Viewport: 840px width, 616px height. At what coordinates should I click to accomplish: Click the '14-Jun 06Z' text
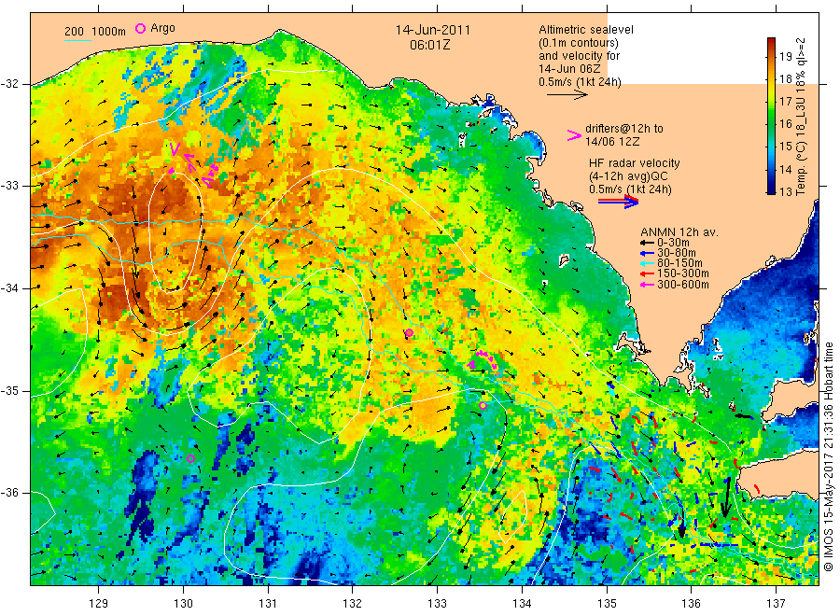pyautogui.click(x=569, y=68)
